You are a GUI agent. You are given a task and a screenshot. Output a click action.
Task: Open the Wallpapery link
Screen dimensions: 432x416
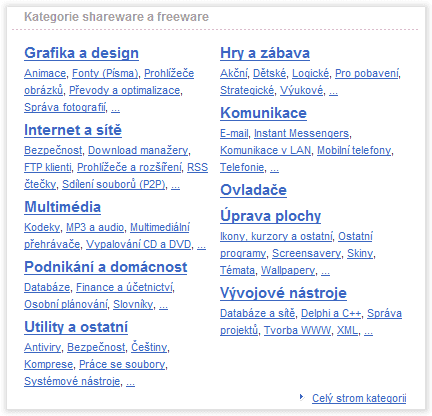pos(288,270)
